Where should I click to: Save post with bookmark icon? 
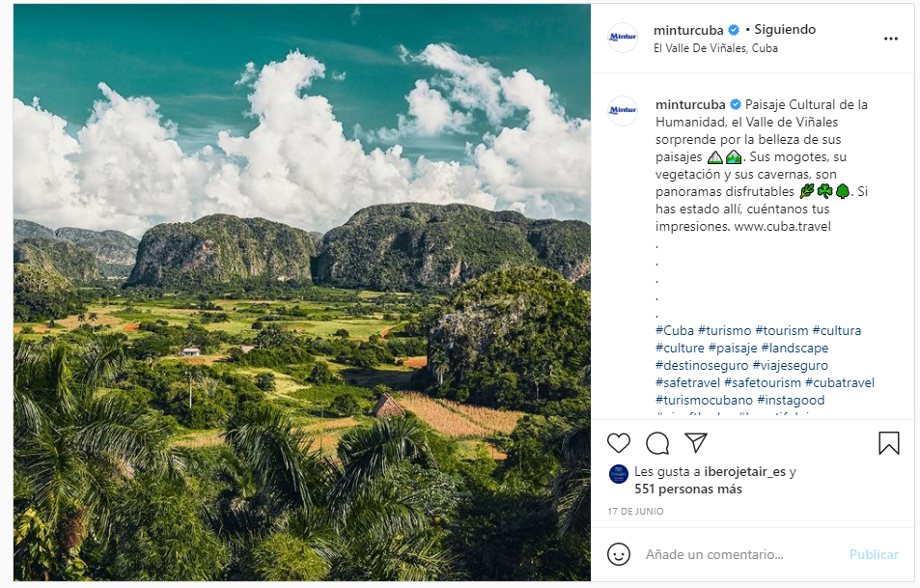coord(888,443)
